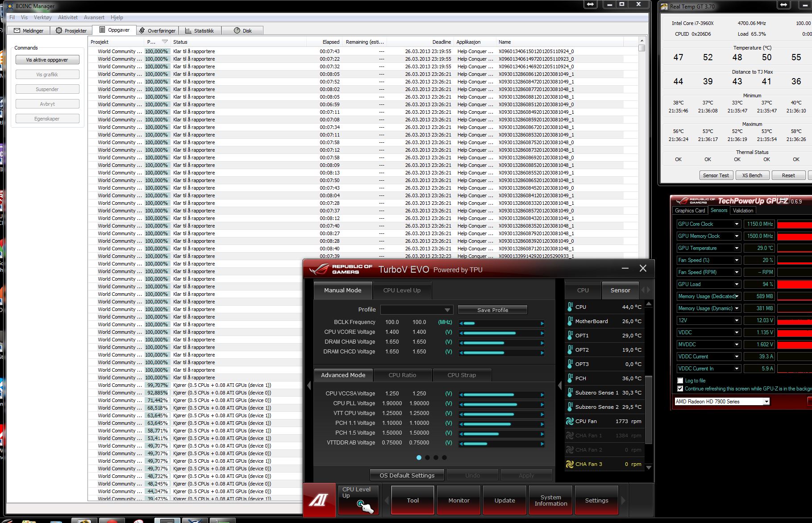Image resolution: width=812 pixels, height=523 pixels.
Task: Click Subzero Sense 1 thermometer icon
Action: point(570,393)
